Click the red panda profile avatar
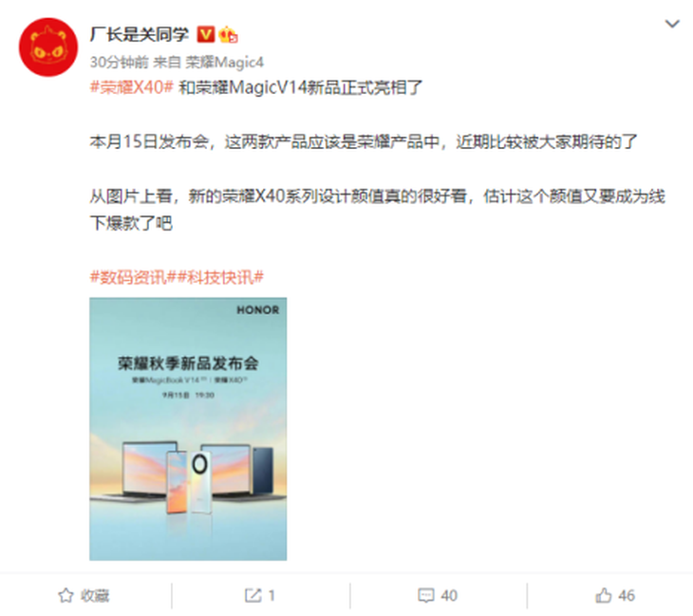 coord(48,47)
